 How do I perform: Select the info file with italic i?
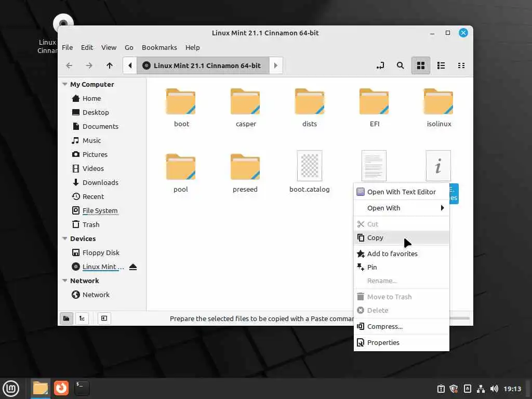point(438,166)
